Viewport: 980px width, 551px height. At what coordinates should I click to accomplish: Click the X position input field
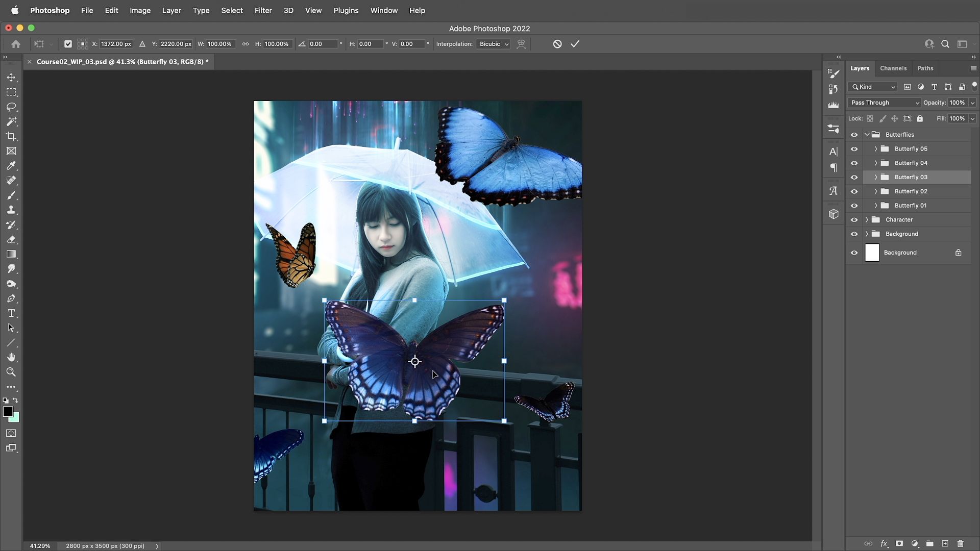[116, 44]
